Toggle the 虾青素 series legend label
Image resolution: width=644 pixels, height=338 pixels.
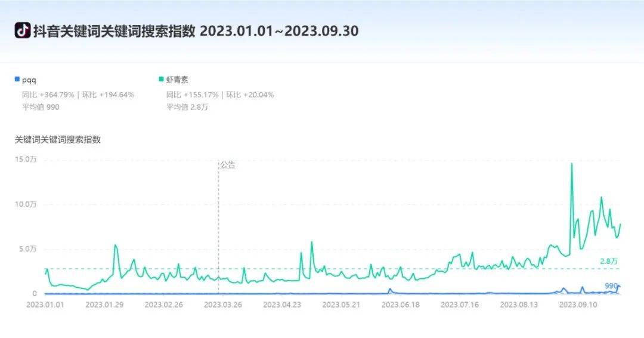pos(177,79)
